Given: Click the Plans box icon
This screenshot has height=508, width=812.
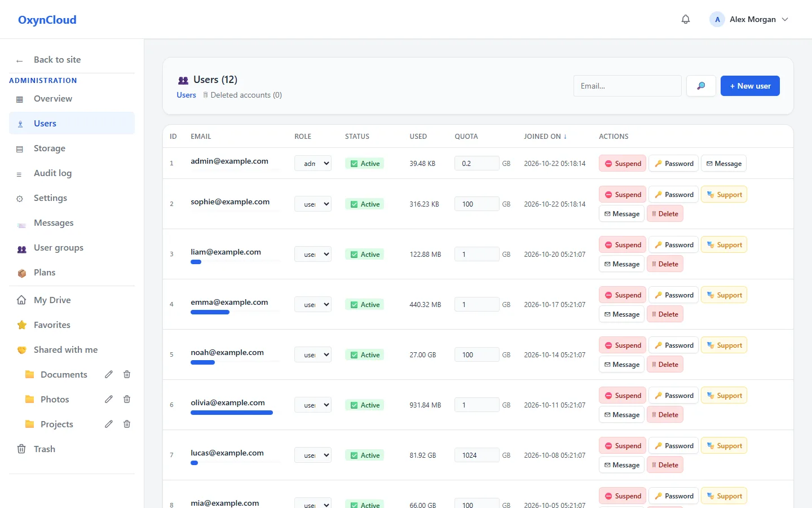Looking at the screenshot, I should [x=21, y=273].
